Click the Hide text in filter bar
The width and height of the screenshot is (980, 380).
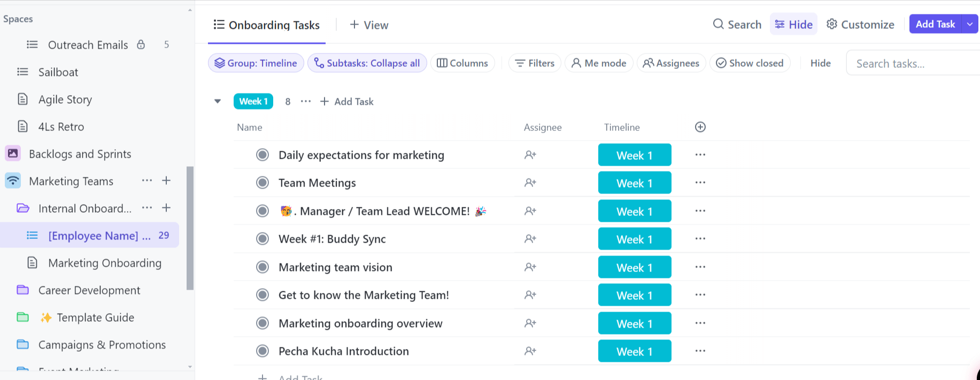820,63
